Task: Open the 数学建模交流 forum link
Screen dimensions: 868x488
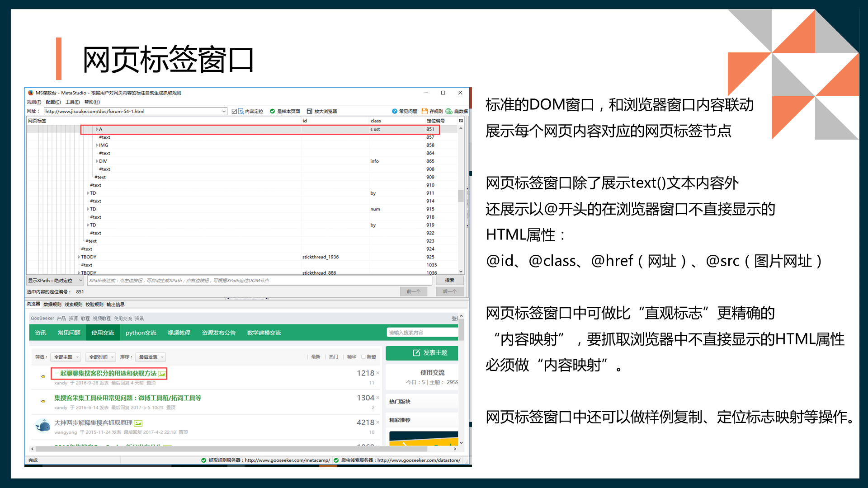Action: pos(264,333)
